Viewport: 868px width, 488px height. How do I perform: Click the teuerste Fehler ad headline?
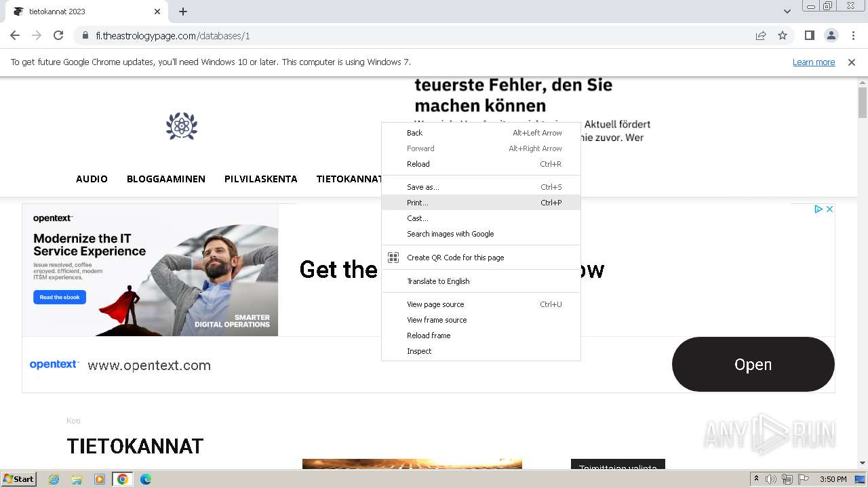click(513, 95)
